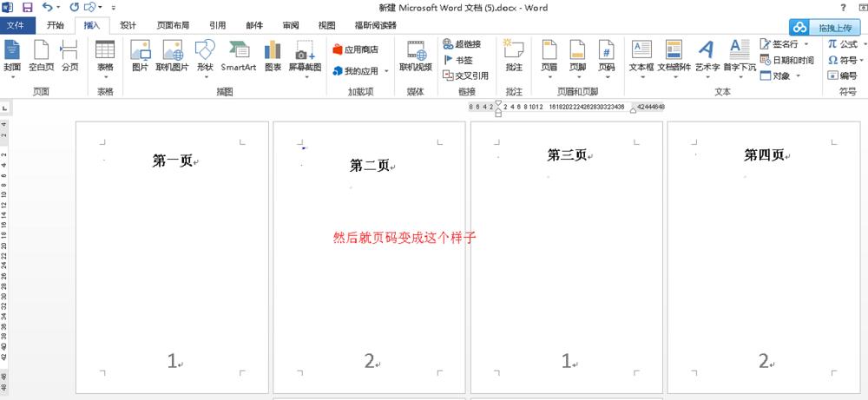Insert a picture with 图片

coord(140,56)
